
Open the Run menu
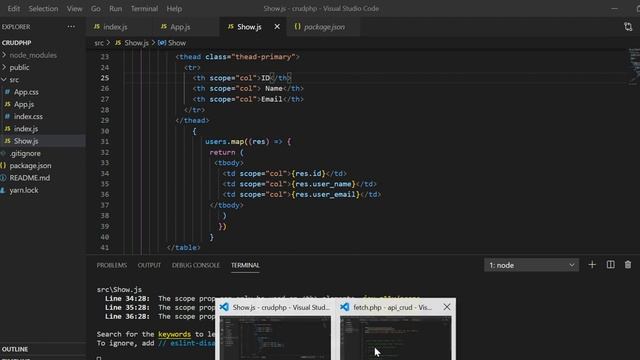116,9
